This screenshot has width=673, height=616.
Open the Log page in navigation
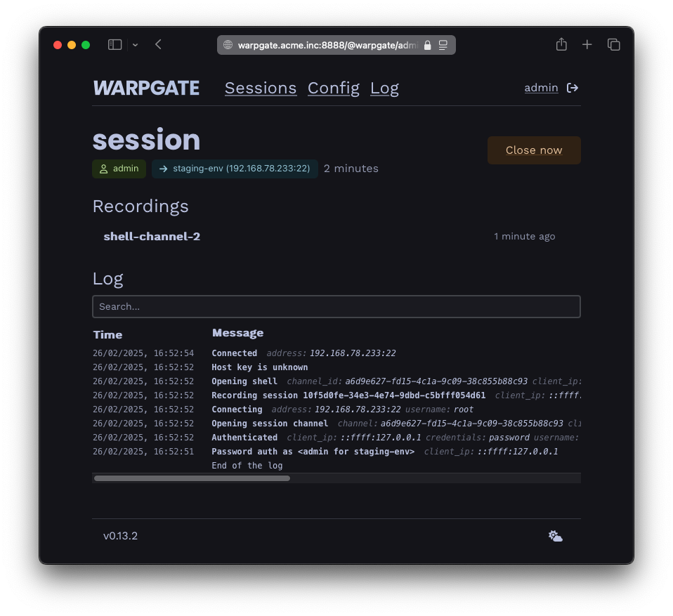coord(384,89)
